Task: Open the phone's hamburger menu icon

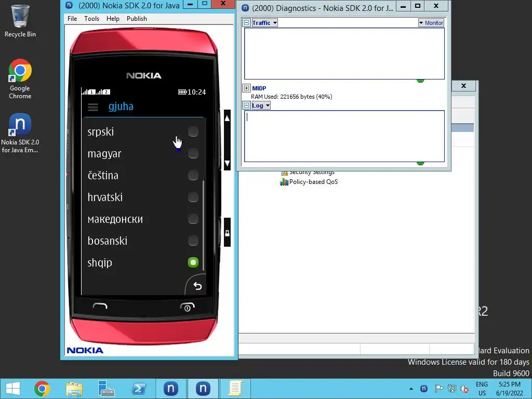Action: coord(92,107)
